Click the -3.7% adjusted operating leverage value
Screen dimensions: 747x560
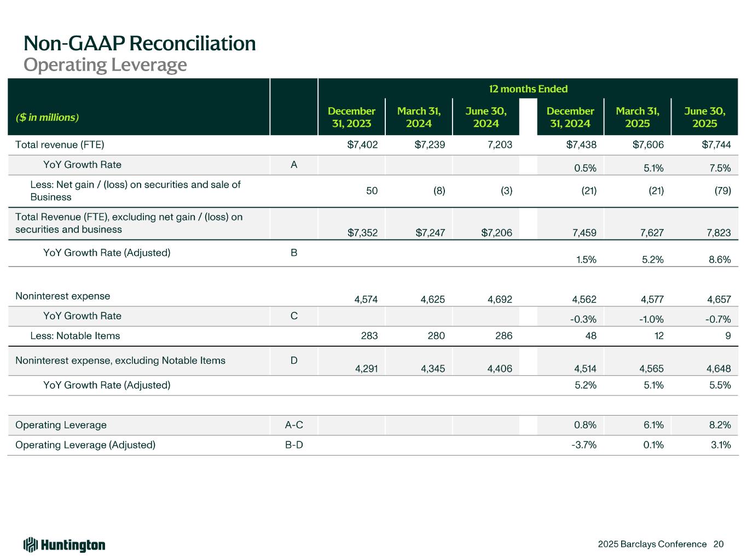click(584, 445)
